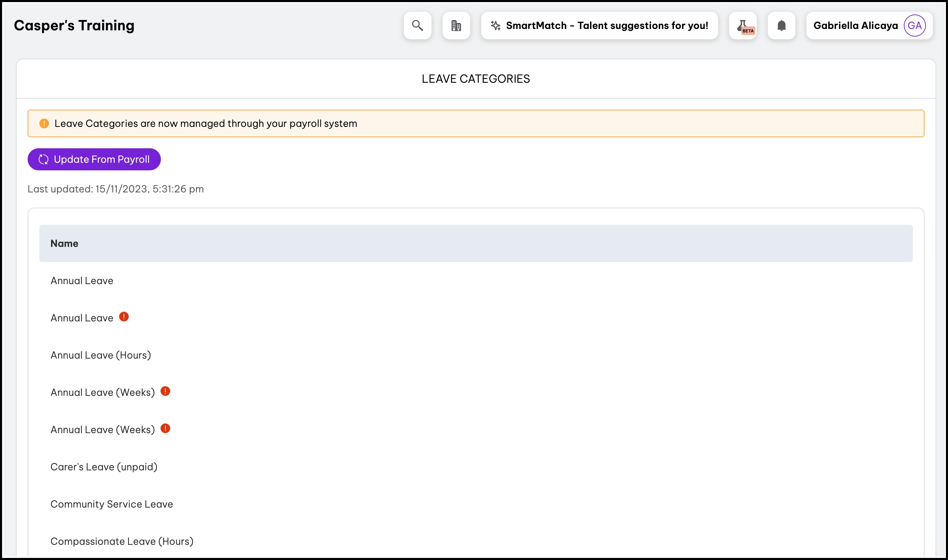
Task: Open the Beta lab flask icon
Action: coord(743,26)
